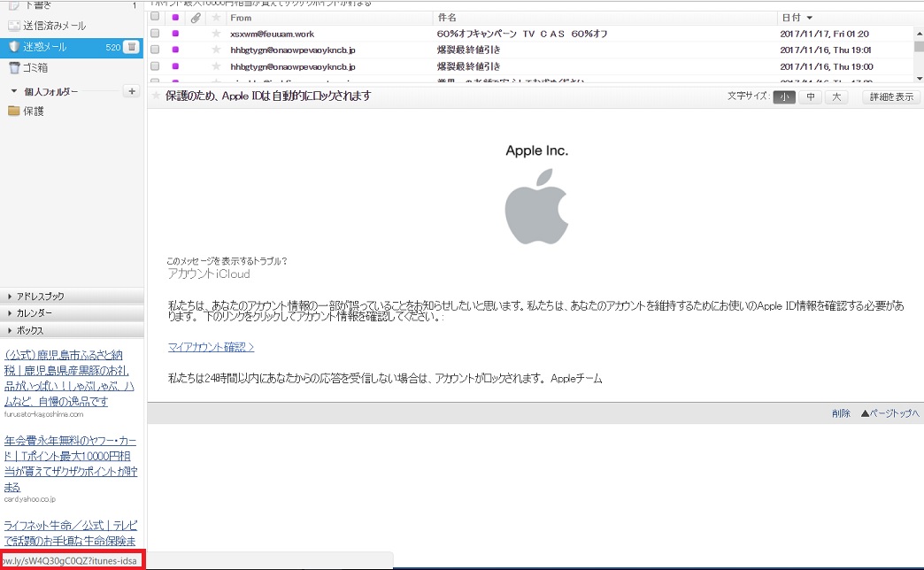Click the アカウントiCloud text
Screen dimensions: 924x570
click(x=209, y=274)
